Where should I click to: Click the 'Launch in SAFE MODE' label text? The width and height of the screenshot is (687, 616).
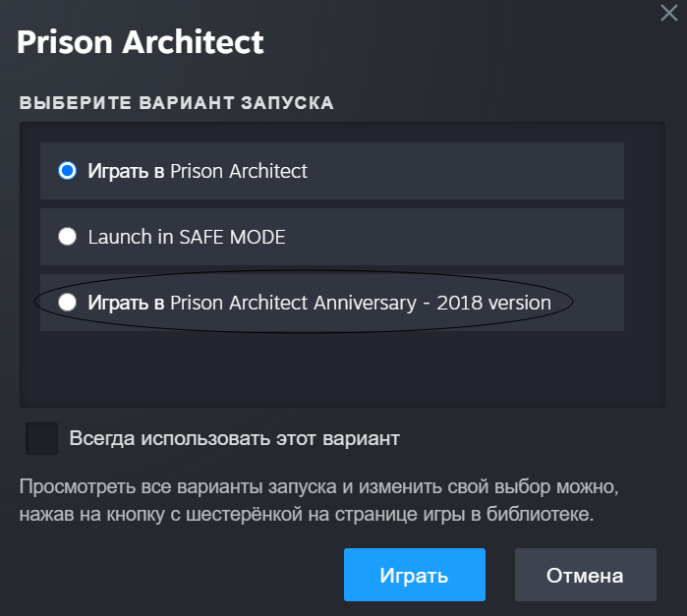187,237
